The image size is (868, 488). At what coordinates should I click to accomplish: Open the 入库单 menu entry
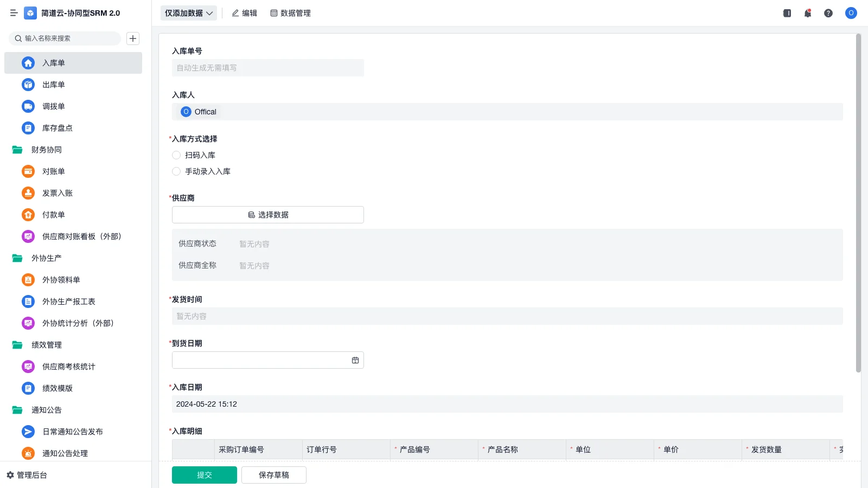[73, 63]
